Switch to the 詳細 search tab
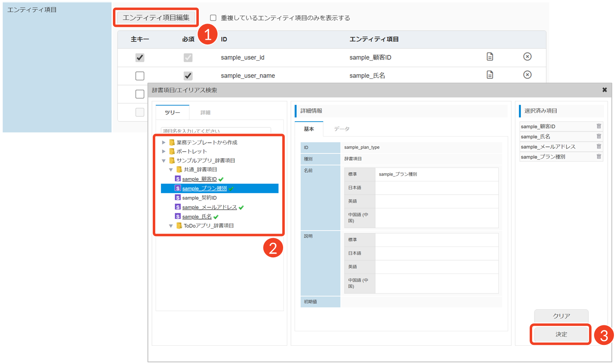 [205, 112]
